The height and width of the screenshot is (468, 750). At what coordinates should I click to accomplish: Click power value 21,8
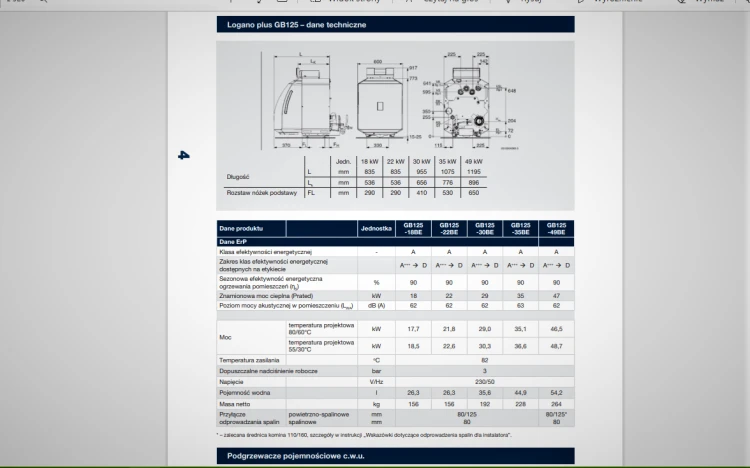pyautogui.click(x=449, y=329)
